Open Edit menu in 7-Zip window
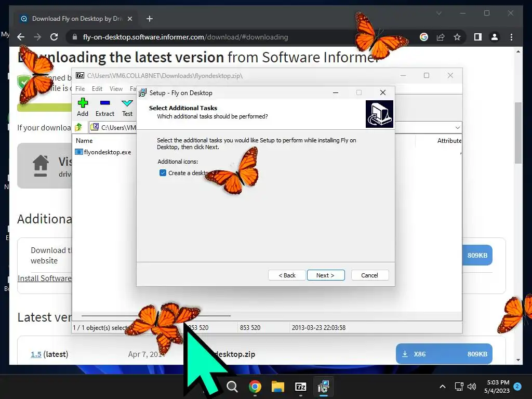Viewport: 532px width, 399px height. point(97,88)
